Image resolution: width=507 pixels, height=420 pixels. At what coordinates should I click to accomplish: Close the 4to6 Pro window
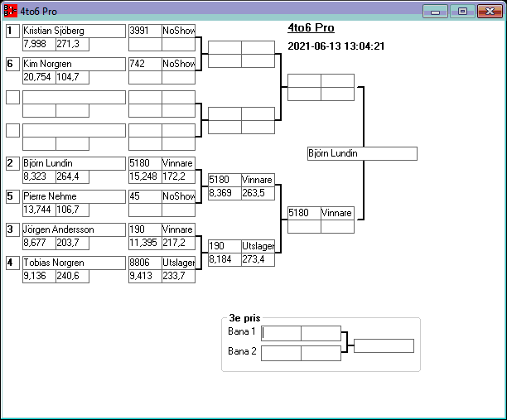point(490,12)
